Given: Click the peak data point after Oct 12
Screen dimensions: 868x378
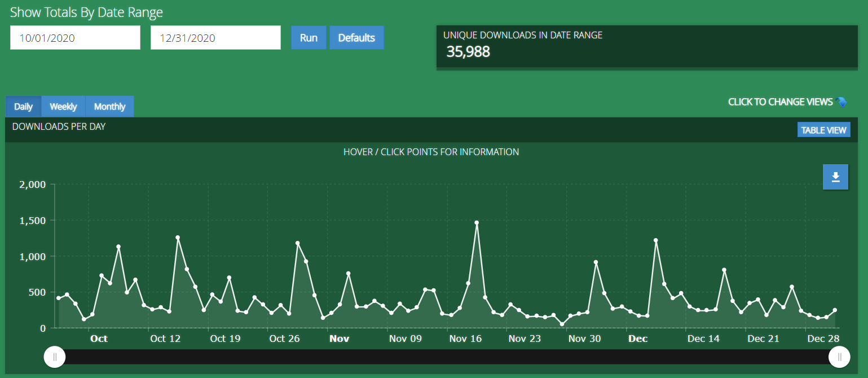Looking at the screenshot, I should pyautogui.click(x=178, y=238).
